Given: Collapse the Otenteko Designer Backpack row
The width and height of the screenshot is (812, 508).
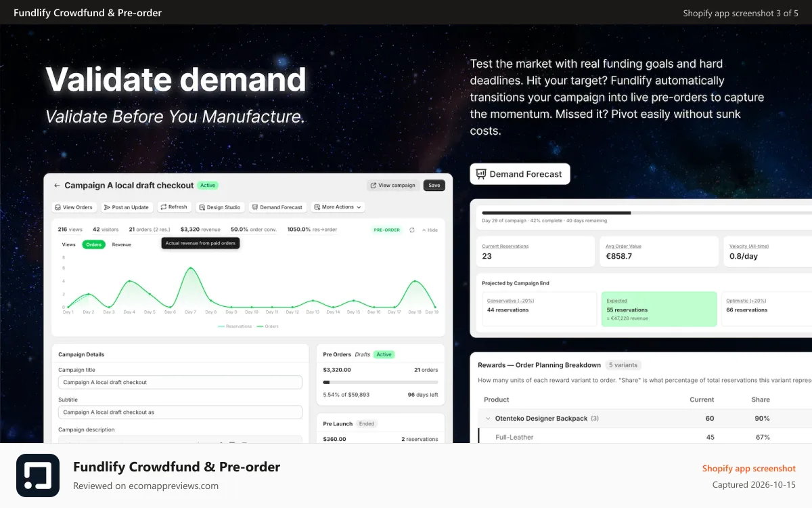Looking at the screenshot, I should [488, 419].
